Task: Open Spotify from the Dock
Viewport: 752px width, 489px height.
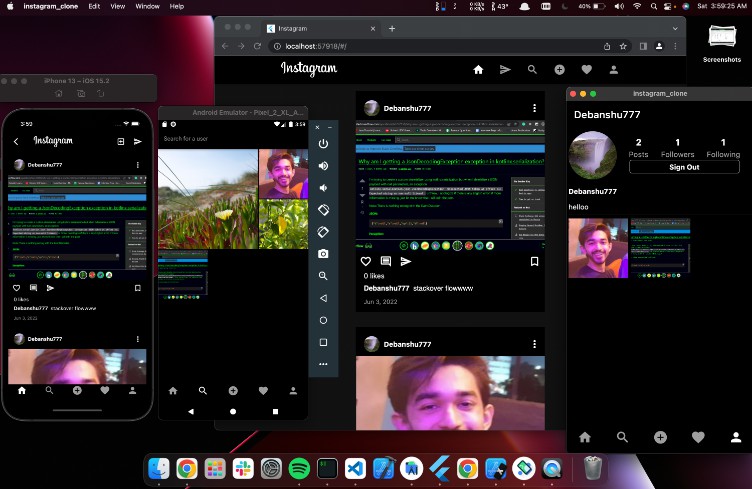Action: [x=299, y=468]
